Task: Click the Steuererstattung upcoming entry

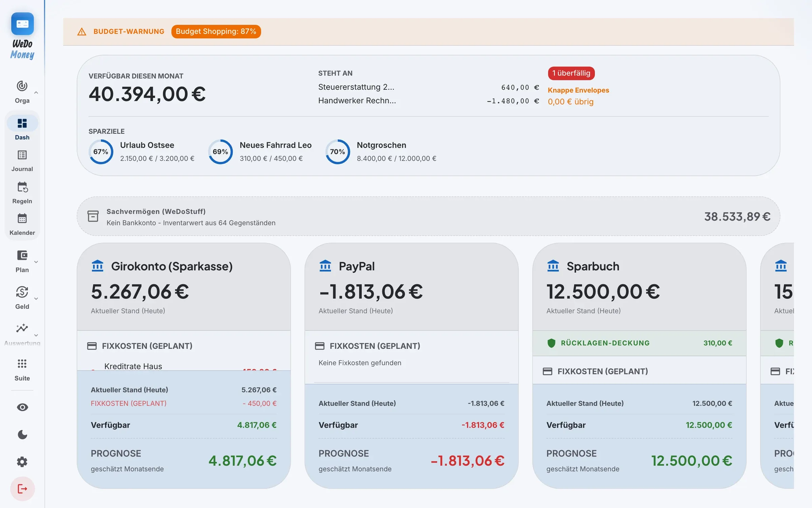Action: tap(428, 87)
